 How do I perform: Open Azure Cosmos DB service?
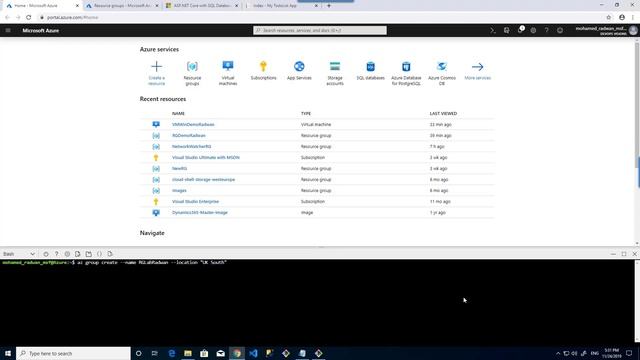coord(442,73)
